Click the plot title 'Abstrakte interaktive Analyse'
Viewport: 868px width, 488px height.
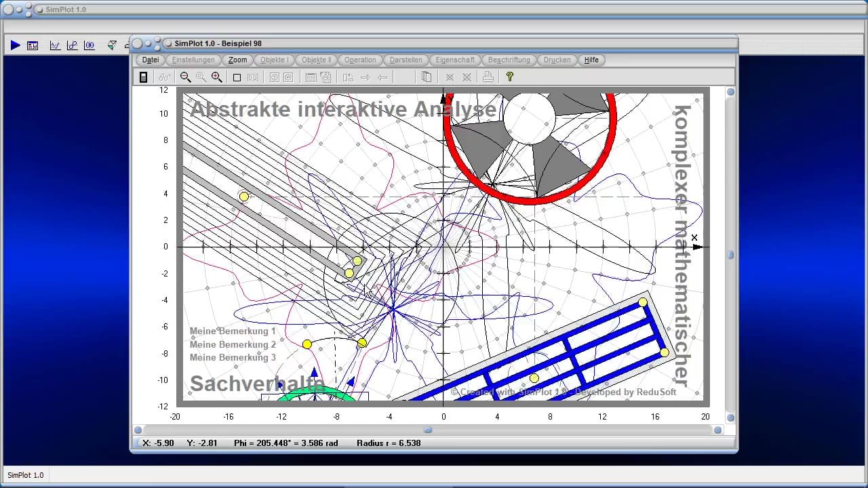(343, 109)
